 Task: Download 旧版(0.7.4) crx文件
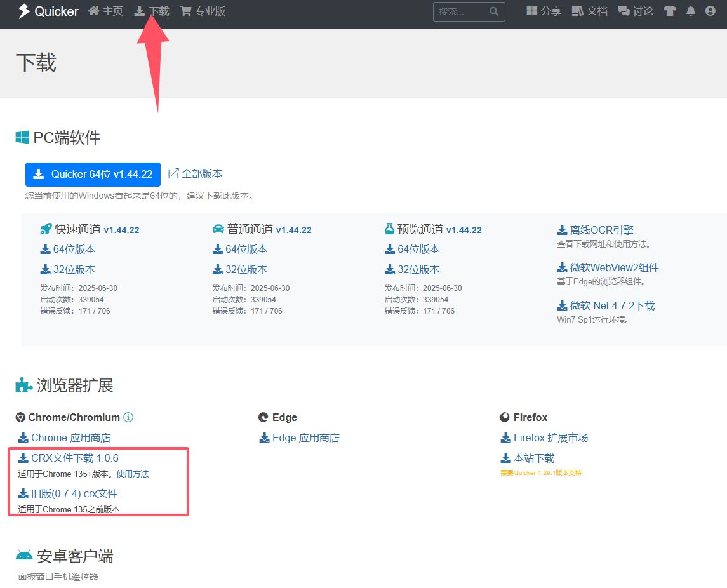(68, 494)
